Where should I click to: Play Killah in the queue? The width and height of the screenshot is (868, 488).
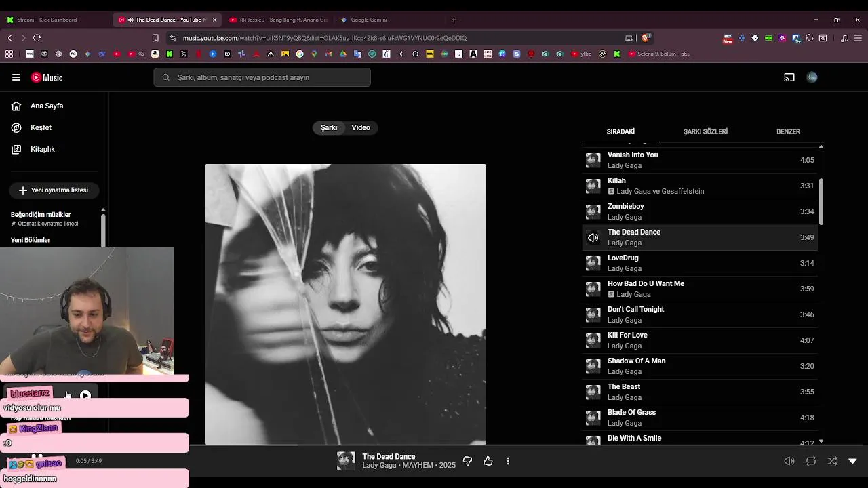700,186
